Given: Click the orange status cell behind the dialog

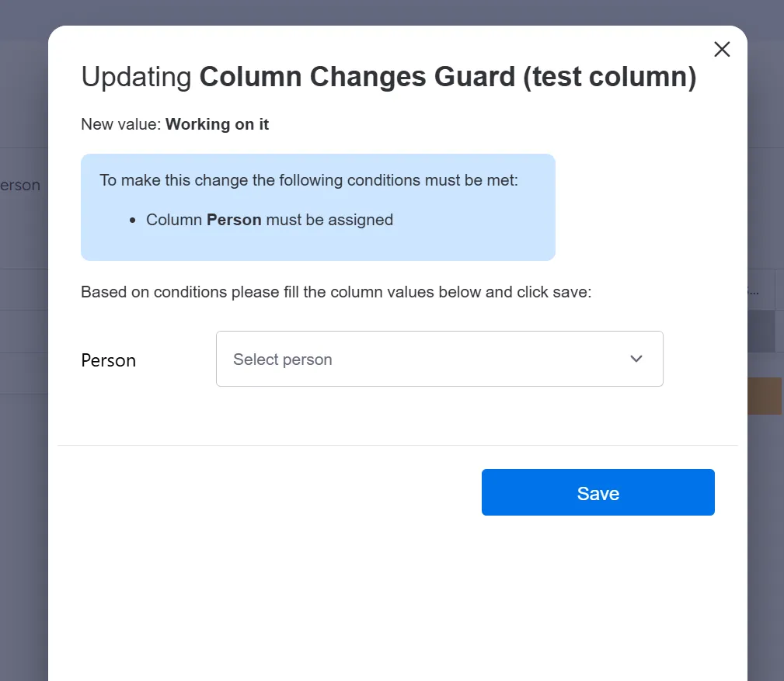Looking at the screenshot, I should 765,396.
